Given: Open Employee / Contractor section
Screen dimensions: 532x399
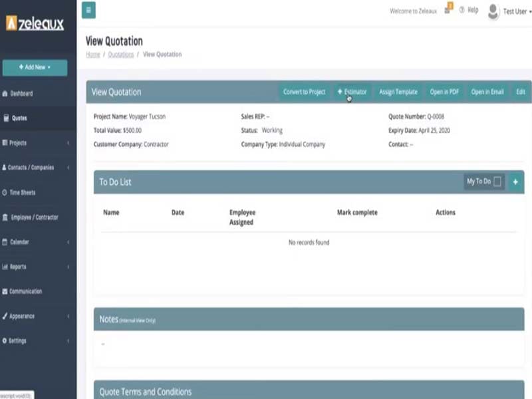Looking at the screenshot, I should [x=35, y=217].
